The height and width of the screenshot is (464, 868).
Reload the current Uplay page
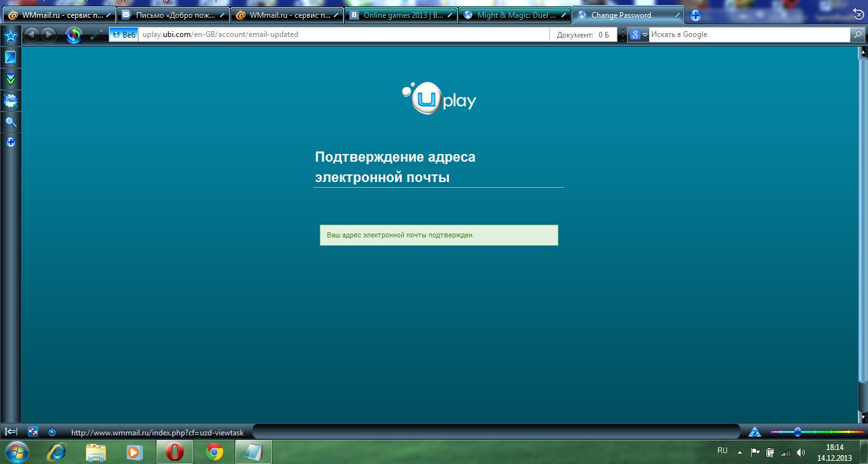pos(74,34)
